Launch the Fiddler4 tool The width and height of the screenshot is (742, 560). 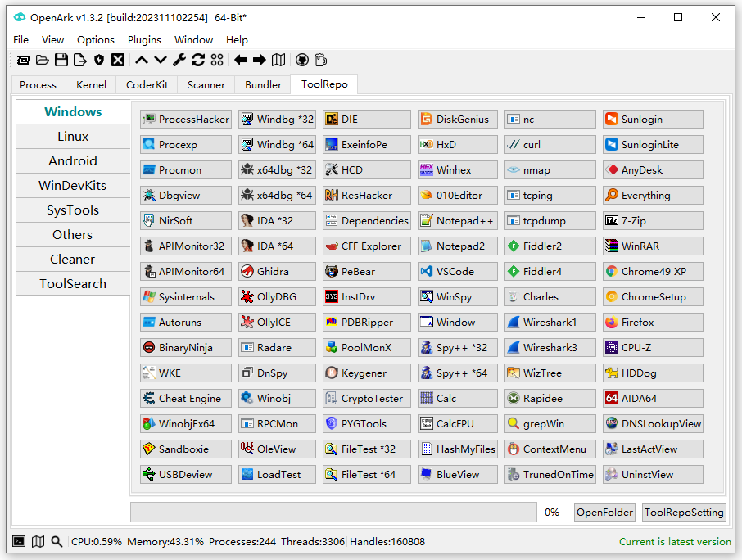pos(550,272)
